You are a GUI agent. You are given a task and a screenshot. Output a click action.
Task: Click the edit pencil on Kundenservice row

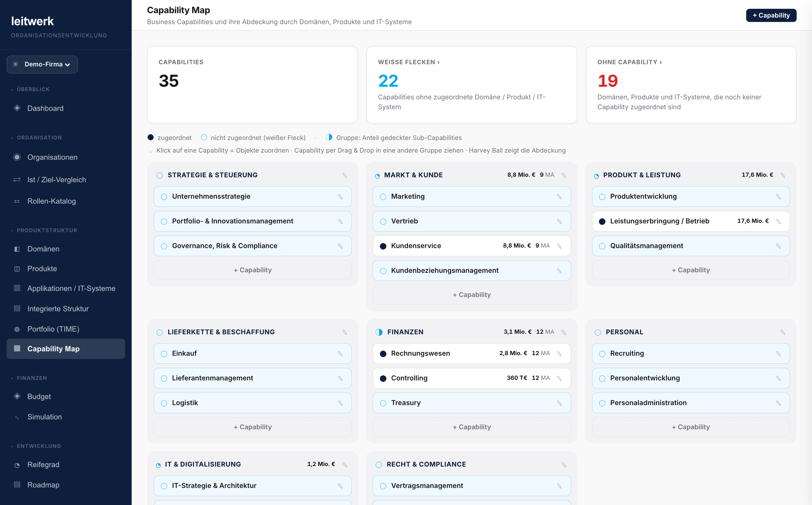coord(559,246)
